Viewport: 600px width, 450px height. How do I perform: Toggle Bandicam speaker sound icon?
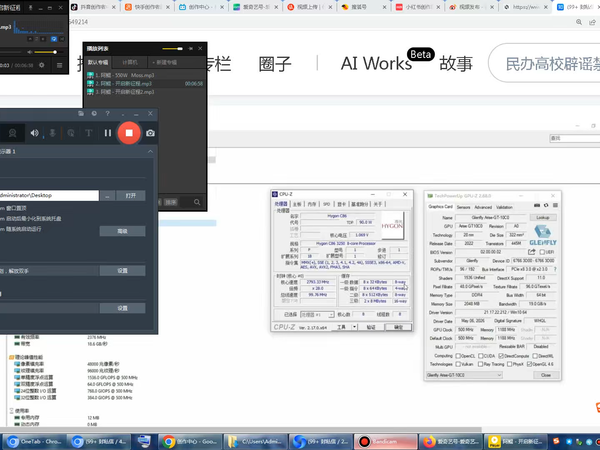[x=34, y=133]
